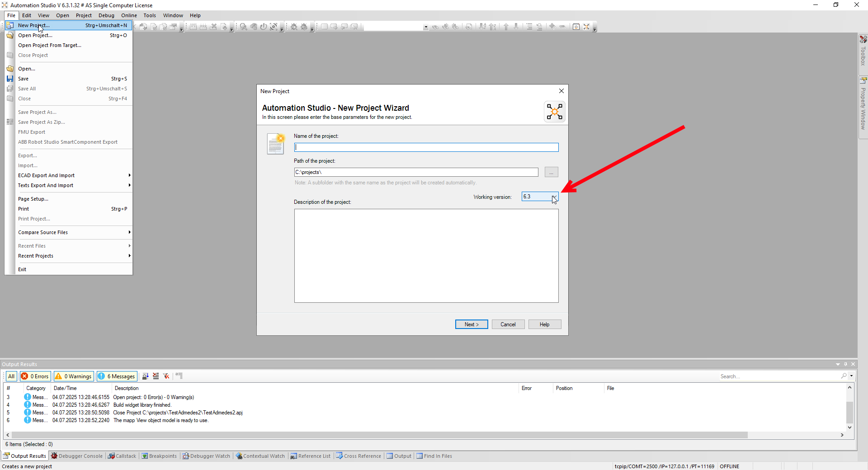Open toolbar options after the full-screen icon
Viewport: 868px width, 470px height.
pyautogui.click(x=594, y=28)
